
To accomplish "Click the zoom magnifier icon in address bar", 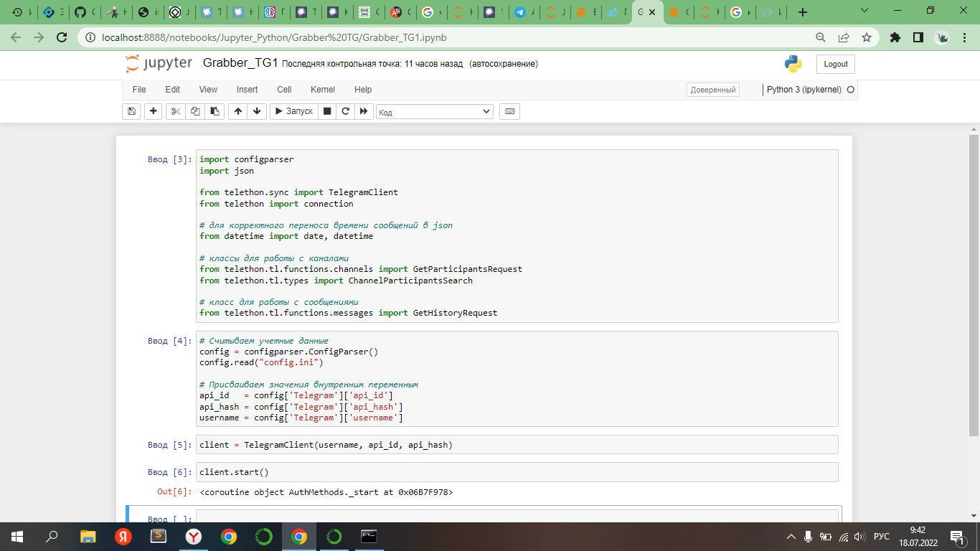I will pyautogui.click(x=821, y=37).
